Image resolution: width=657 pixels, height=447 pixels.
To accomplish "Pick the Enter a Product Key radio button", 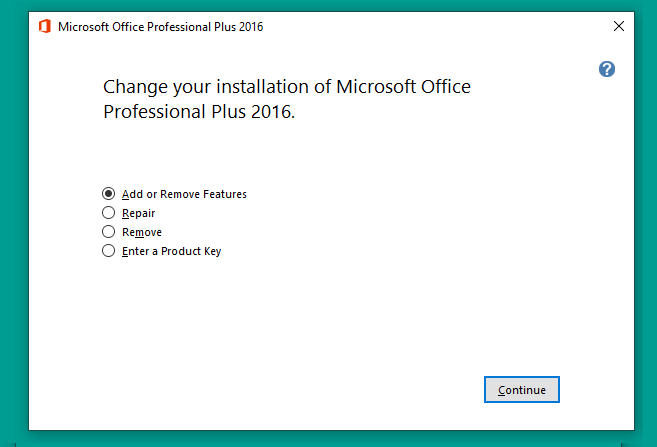I will pyautogui.click(x=108, y=251).
